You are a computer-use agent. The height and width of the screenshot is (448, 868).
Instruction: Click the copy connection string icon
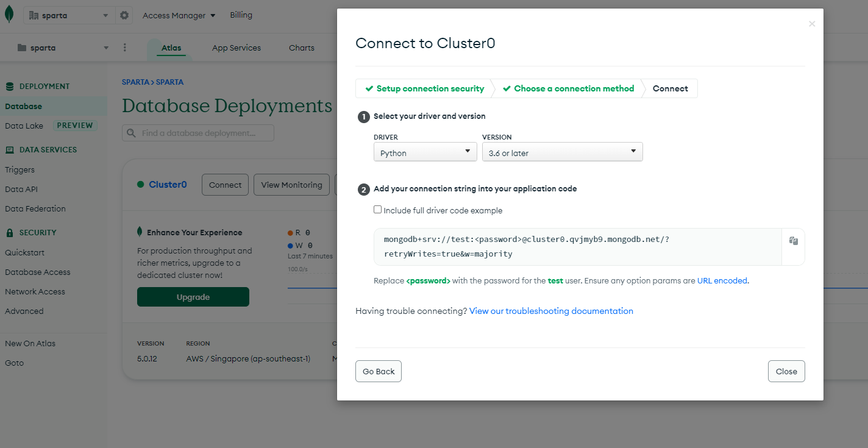(793, 241)
